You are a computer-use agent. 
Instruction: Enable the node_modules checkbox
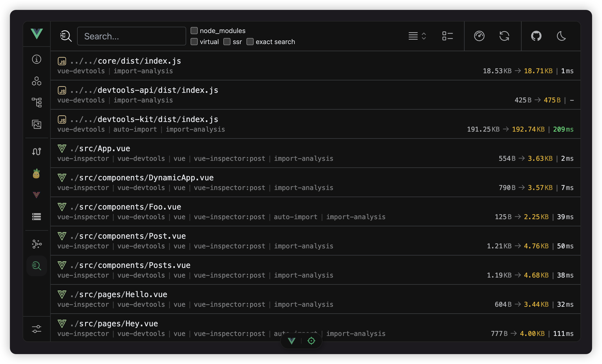(194, 31)
